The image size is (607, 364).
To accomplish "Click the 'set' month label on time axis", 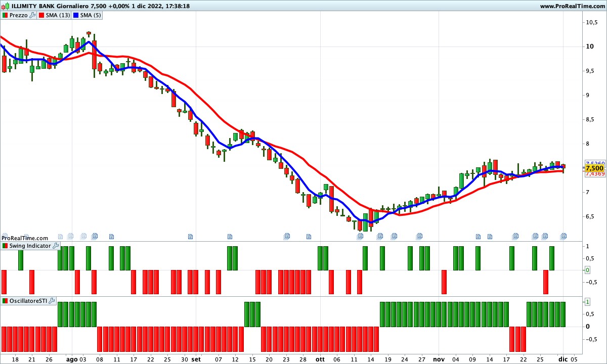I will click(196, 359).
